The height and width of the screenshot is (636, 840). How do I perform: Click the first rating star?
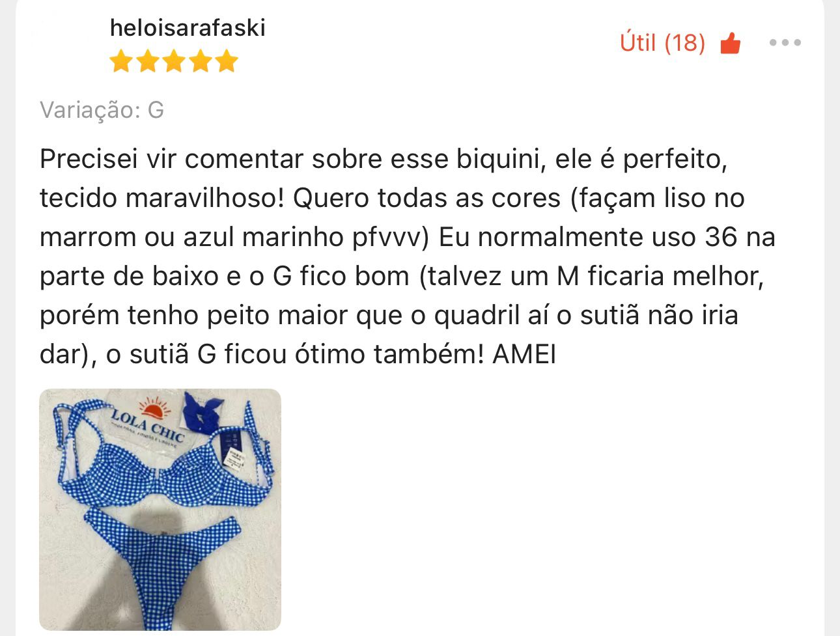121,62
